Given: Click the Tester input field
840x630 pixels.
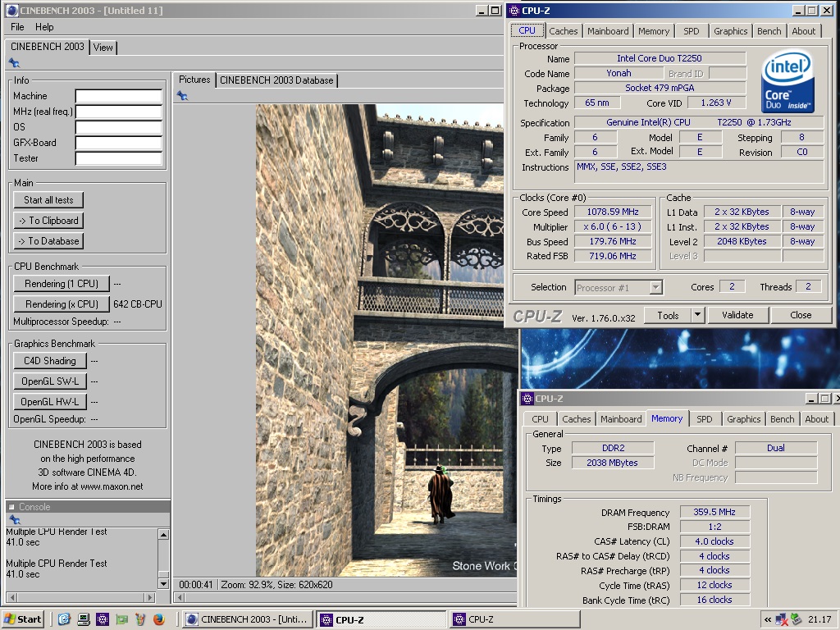Looking at the screenshot, I should coord(118,158).
